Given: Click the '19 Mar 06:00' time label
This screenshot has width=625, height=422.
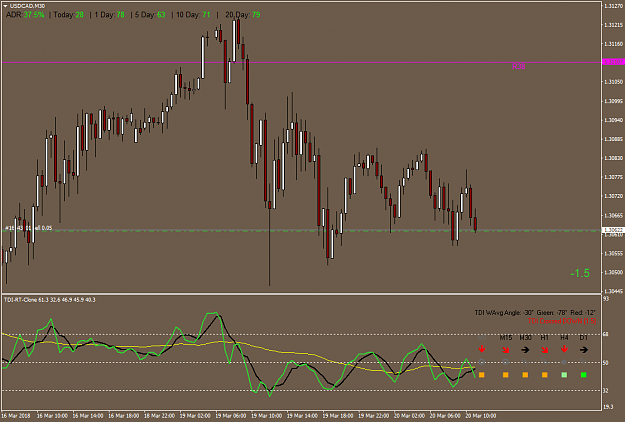Looking at the screenshot, I should pyautogui.click(x=231, y=416).
